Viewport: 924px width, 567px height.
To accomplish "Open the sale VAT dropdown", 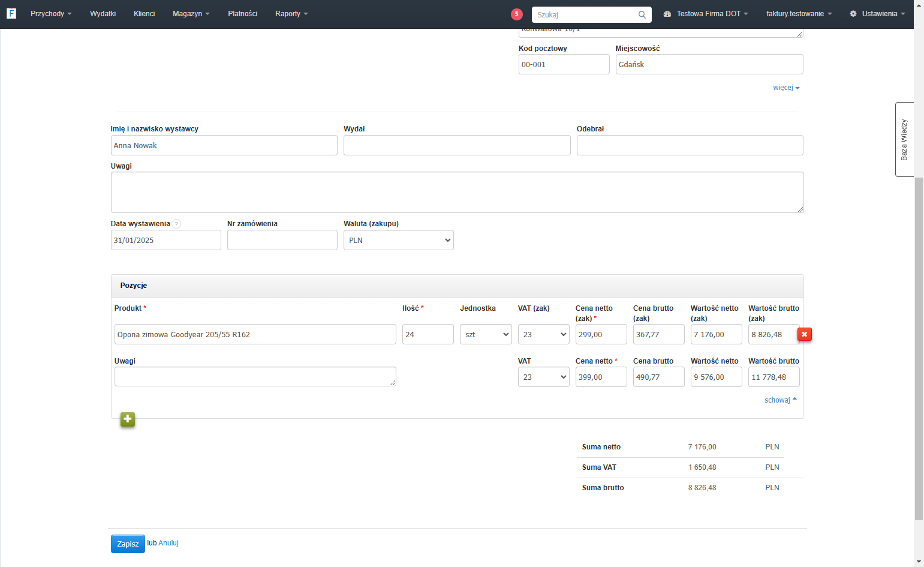I will click(544, 377).
